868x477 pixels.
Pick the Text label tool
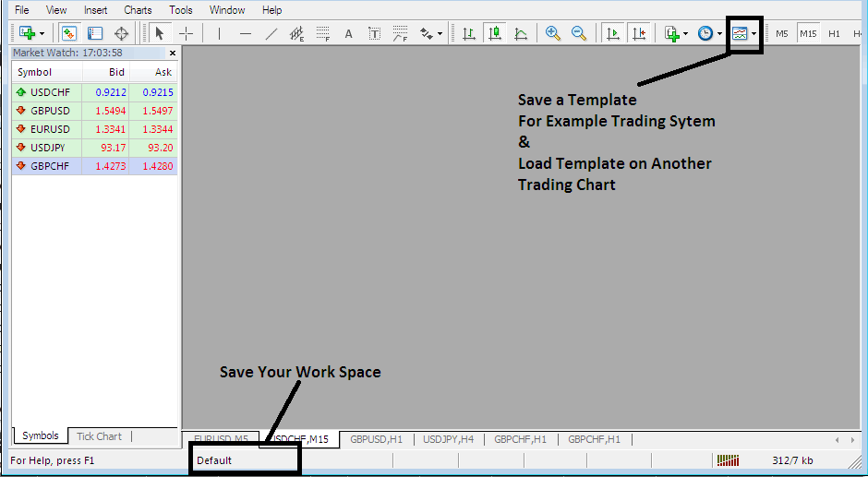coord(348,33)
